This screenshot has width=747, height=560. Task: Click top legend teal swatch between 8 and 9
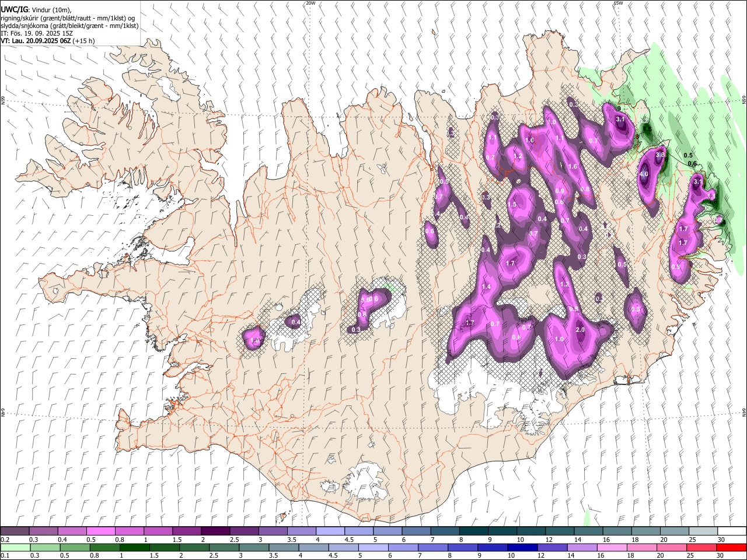click(x=473, y=531)
